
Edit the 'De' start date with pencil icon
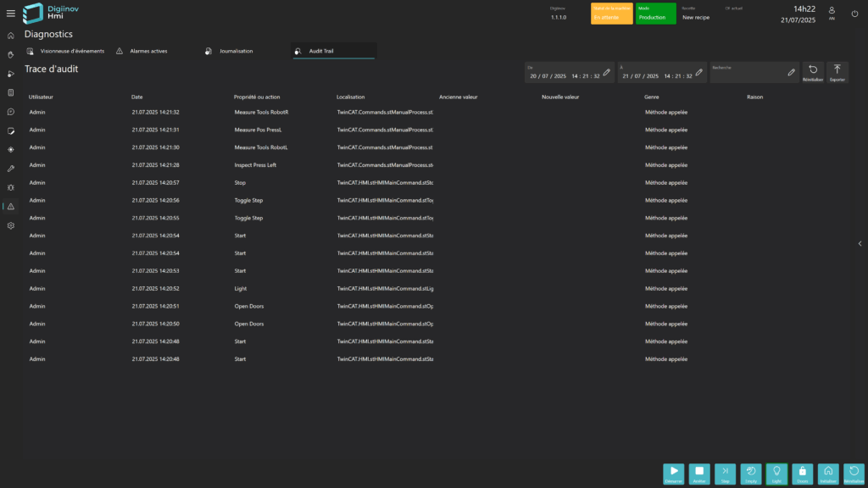click(606, 73)
